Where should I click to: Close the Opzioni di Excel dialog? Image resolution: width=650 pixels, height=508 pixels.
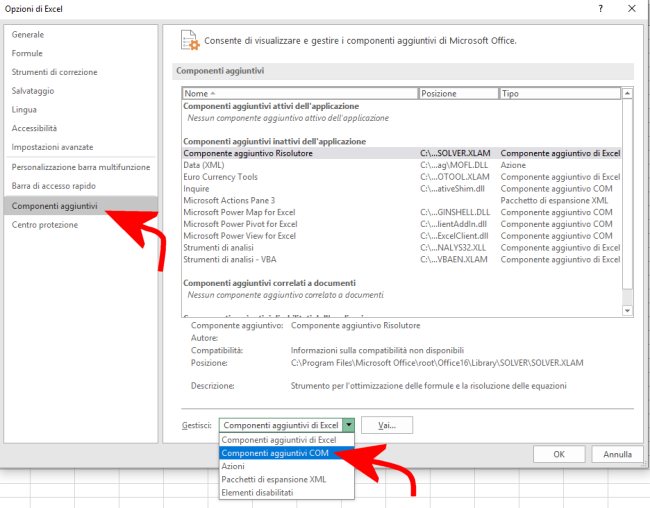tap(631, 8)
